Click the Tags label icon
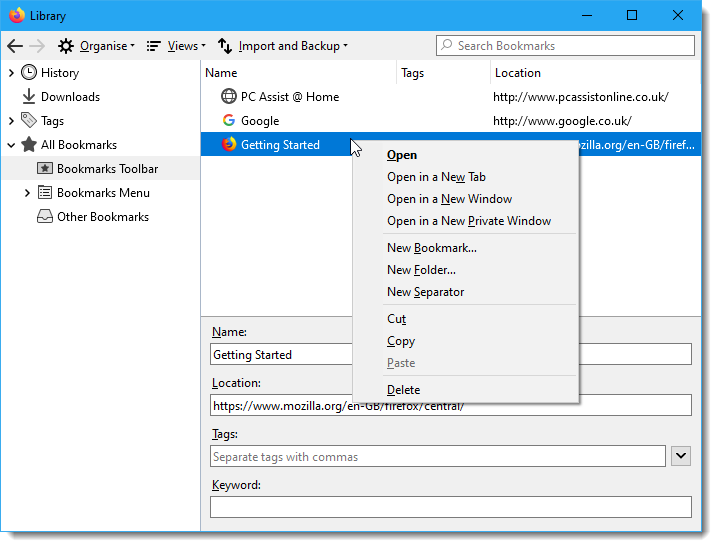The height and width of the screenshot is (547, 717). [29, 120]
